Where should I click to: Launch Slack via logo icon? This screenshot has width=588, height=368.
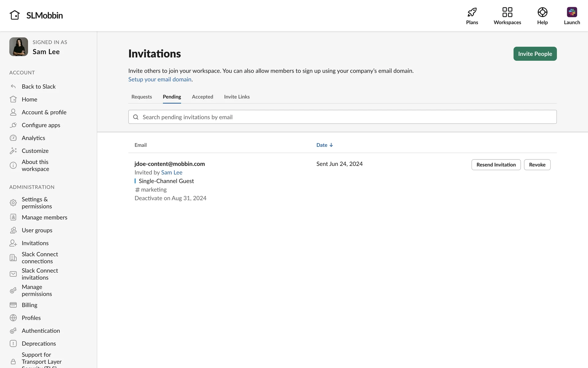coord(571,12)
